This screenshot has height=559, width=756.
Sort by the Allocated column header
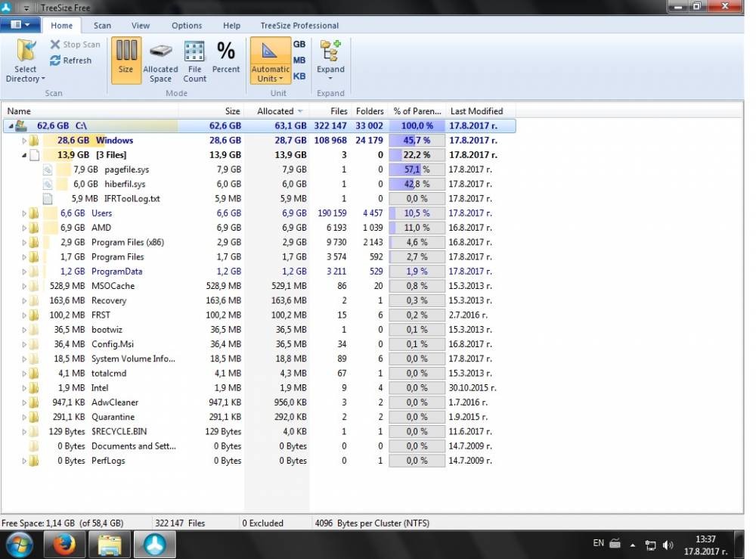point(277,111)
